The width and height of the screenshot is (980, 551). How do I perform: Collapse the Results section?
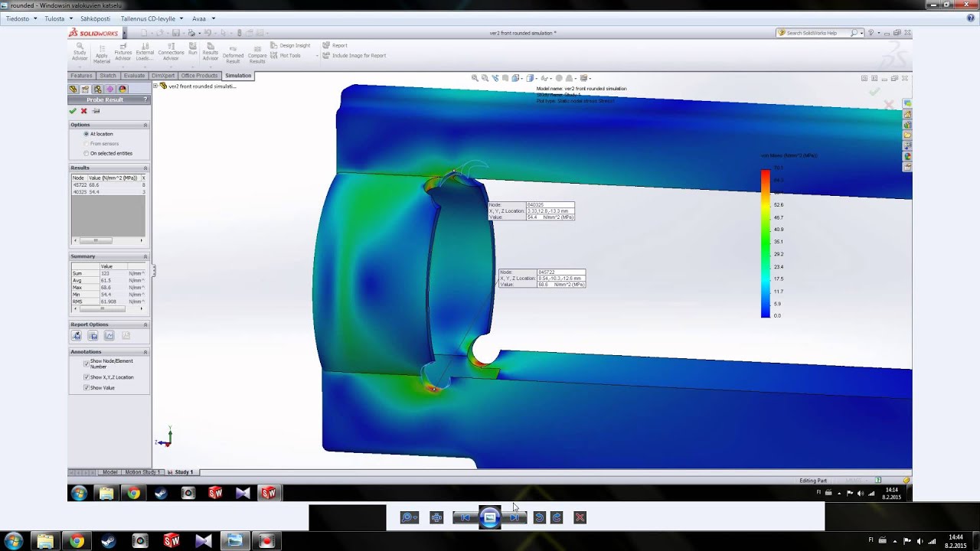pos(145,168)
